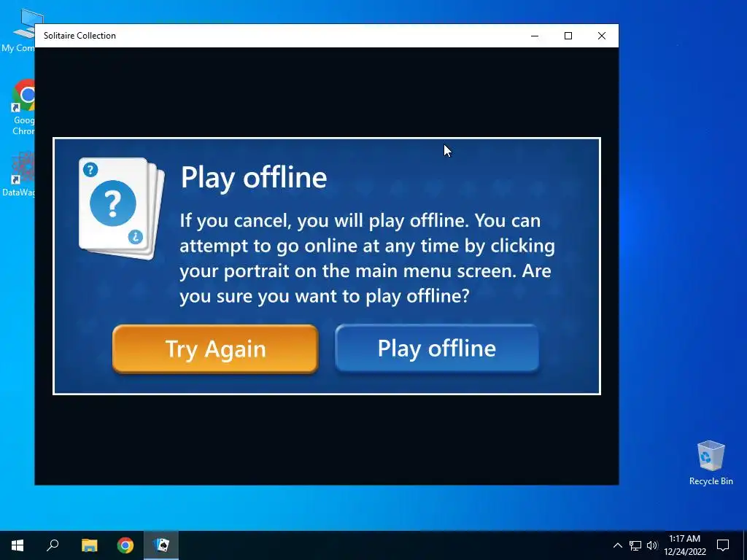The width and height of the screenshot is (747, 560).
Task: Click the Play offline dialog heading
Action: tap(254, 178)
